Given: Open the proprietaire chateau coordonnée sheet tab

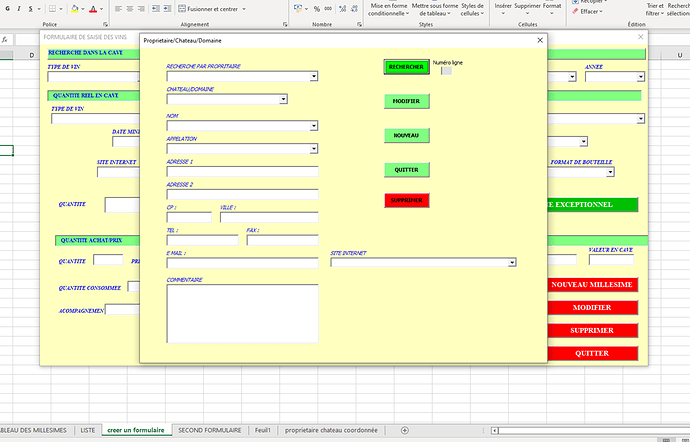Looking at the screenshot, I should [x=331, y=430].
